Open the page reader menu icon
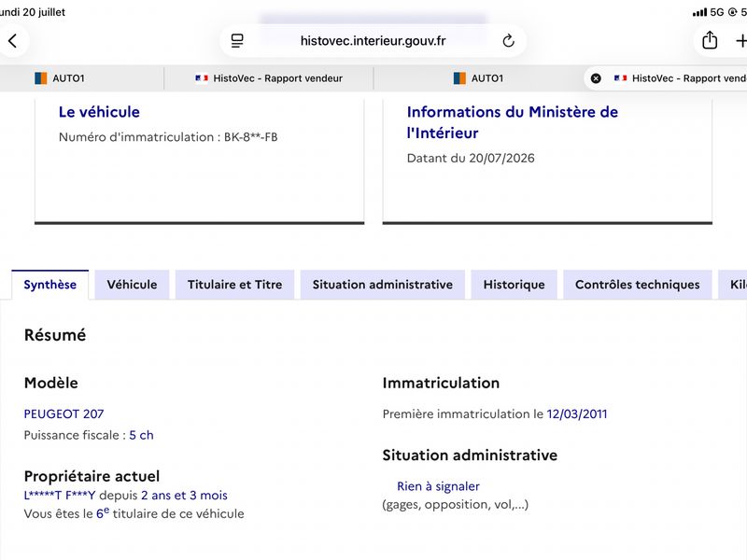The height and width of the screenshot is (560, 747). point(237,41)
